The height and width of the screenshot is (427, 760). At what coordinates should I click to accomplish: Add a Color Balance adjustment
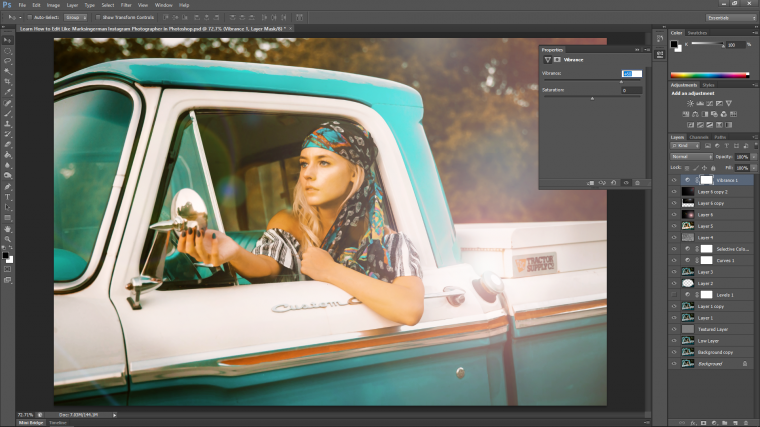695,114
